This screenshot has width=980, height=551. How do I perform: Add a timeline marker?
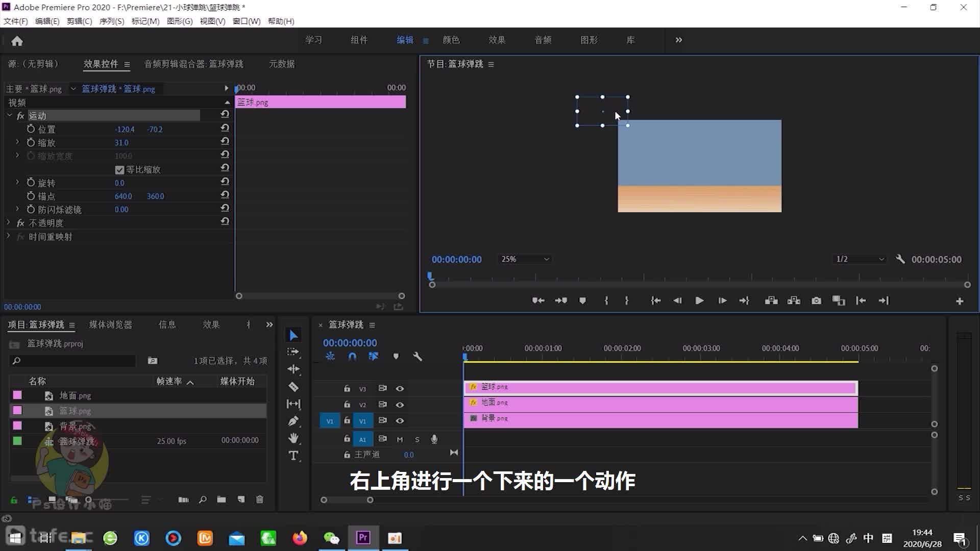coord(396,356)
